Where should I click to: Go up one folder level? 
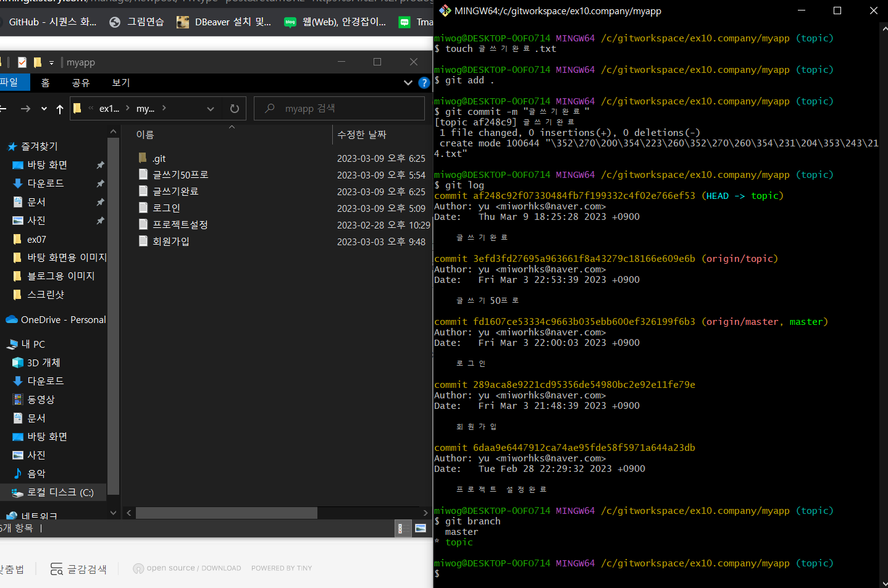click(x=60, y=109)
